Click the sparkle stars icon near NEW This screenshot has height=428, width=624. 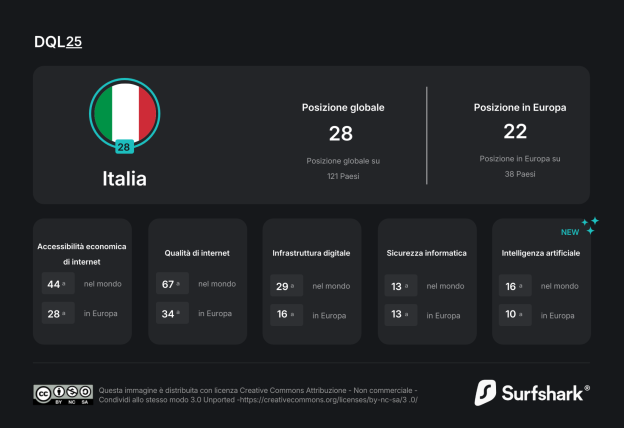591,225
